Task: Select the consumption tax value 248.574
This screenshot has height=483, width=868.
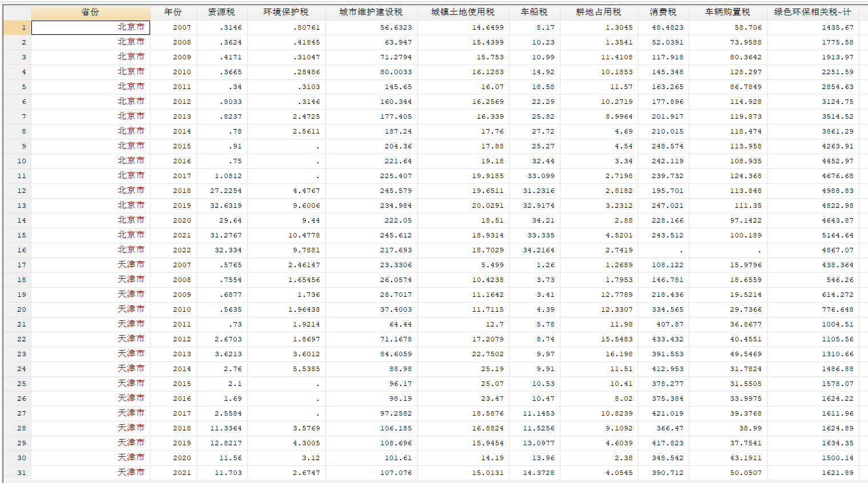Action: pyautogui.click(x=663, y=146)
